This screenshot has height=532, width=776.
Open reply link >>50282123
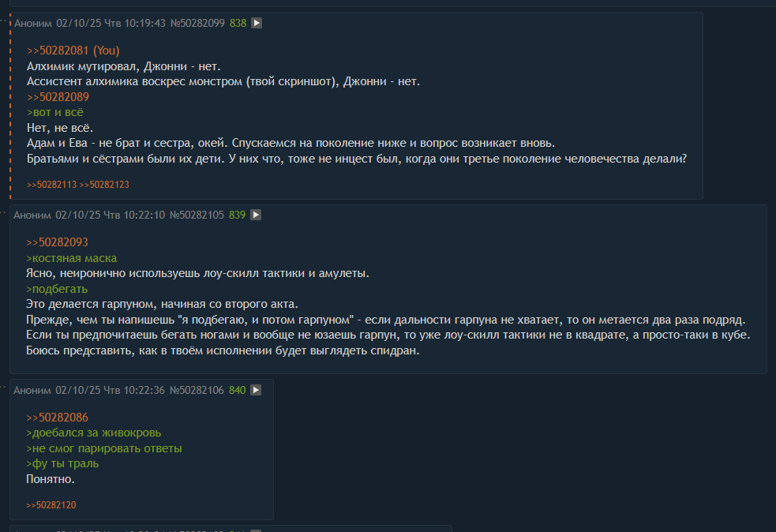coord(104,185)
